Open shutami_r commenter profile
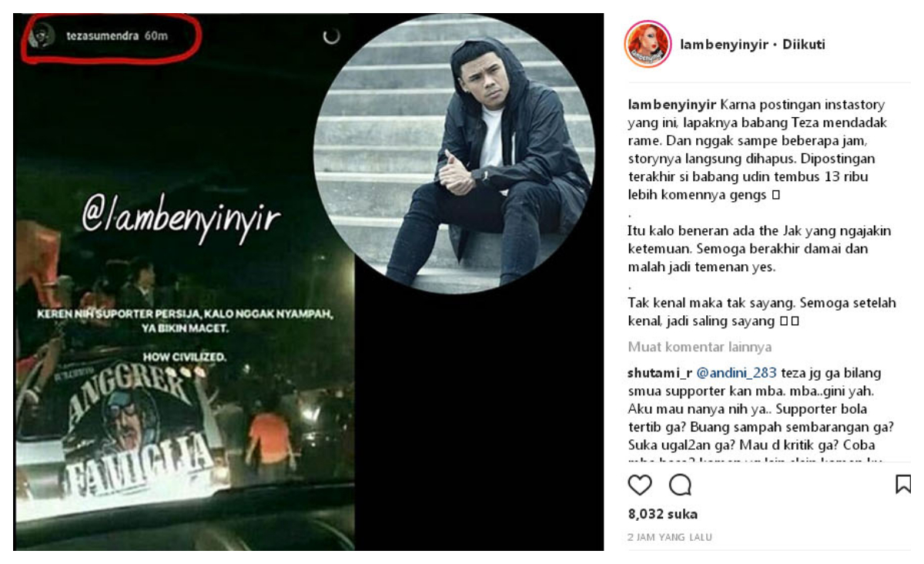Screen dimensions: 924x564 click(659, 373)
